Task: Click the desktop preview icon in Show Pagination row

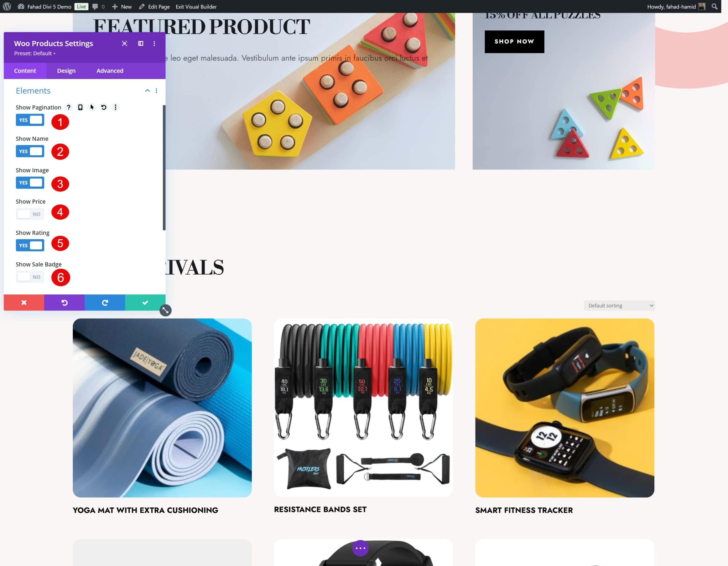Action: pos(80,108)
